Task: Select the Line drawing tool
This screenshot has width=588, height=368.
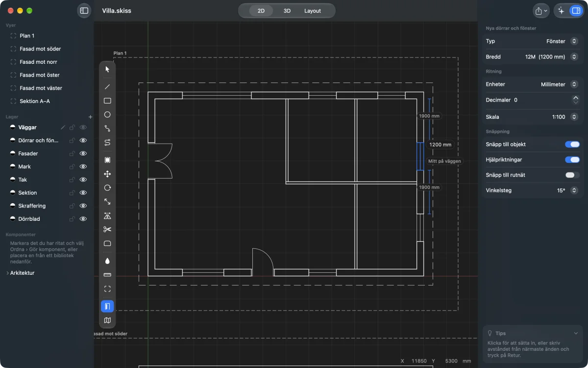Action: point(107,87)
